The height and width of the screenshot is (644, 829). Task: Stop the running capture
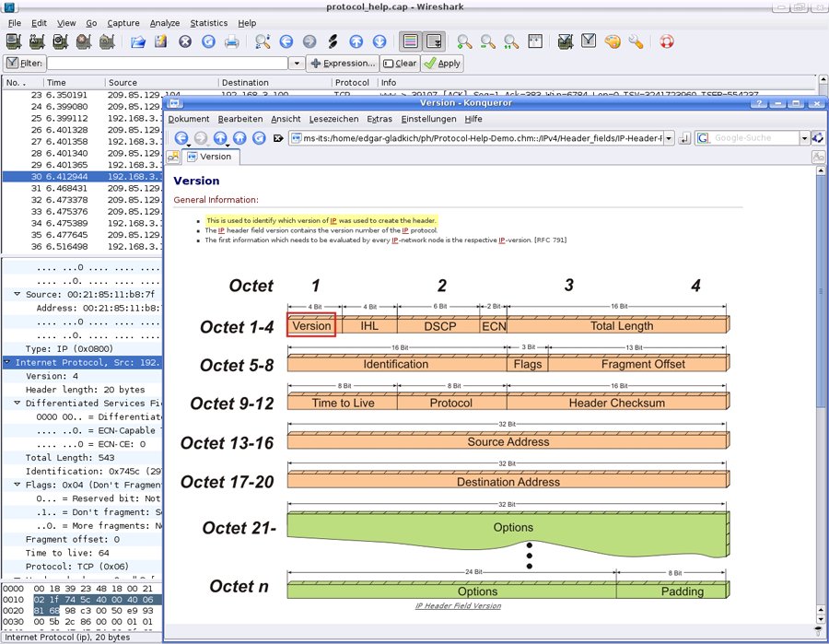84,41
